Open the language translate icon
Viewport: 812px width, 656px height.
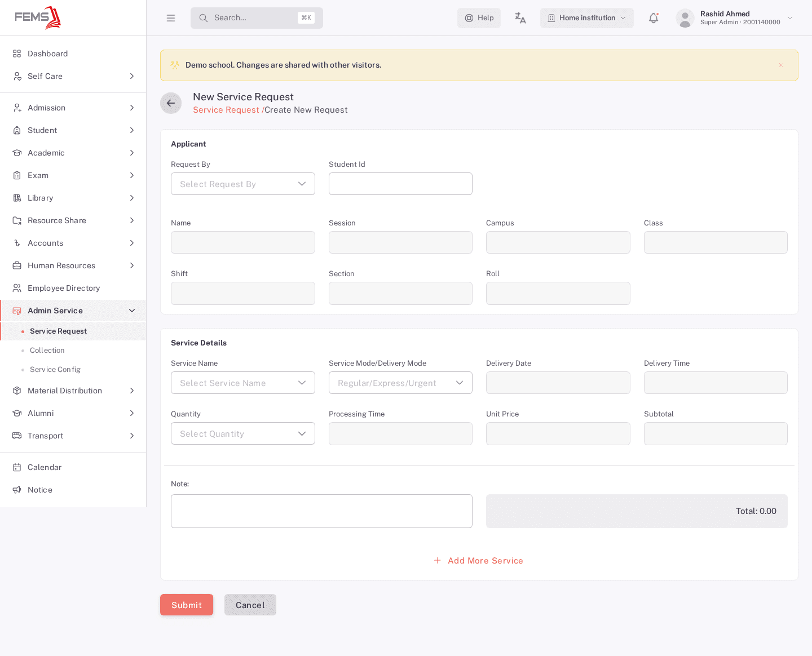click(x=520, y=18)
